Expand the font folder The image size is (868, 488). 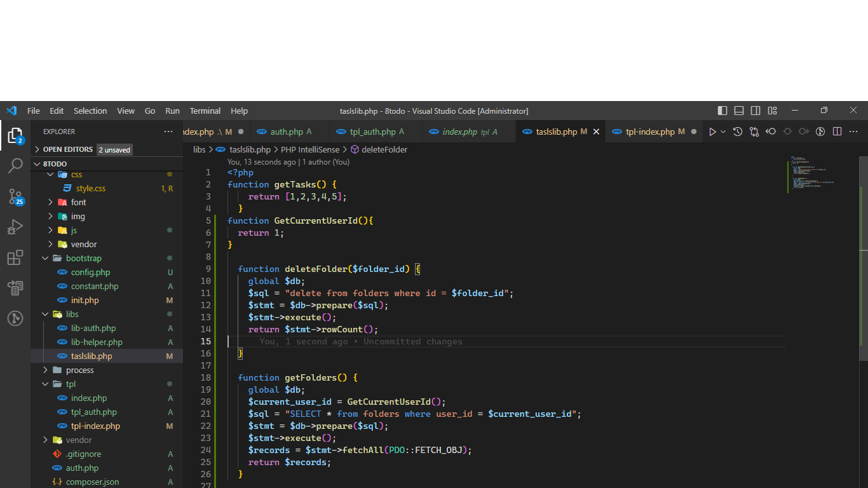pyautogui.click(x=50, y=202)
